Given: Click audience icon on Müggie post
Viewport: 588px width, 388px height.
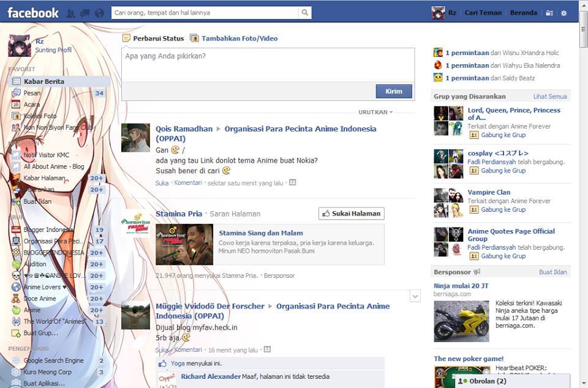Looking at the screenshot, I should coord(267,349).
